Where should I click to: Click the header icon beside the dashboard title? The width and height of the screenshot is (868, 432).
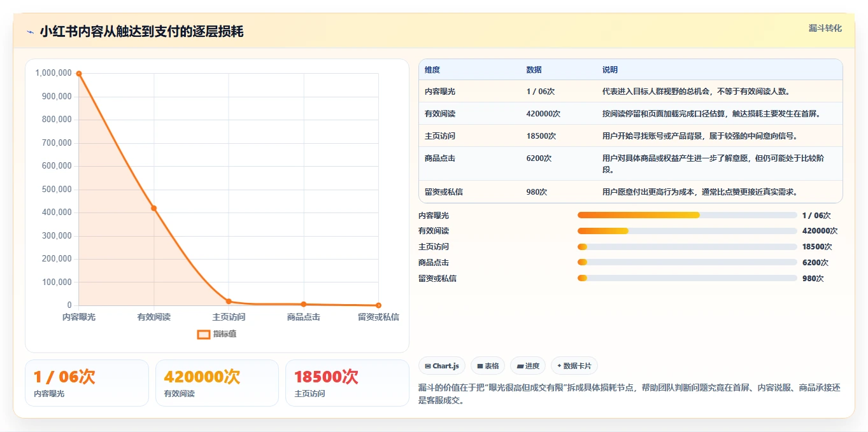point(30,32)
